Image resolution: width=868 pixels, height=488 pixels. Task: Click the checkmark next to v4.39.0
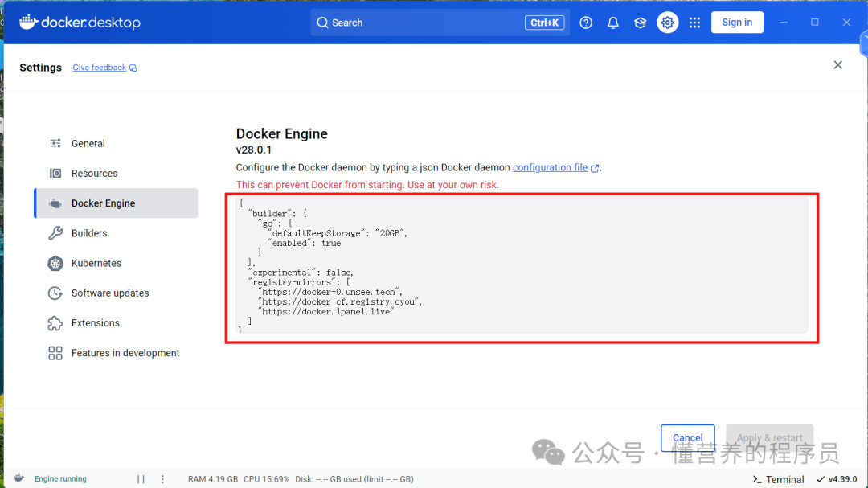[x=821, y=479]
